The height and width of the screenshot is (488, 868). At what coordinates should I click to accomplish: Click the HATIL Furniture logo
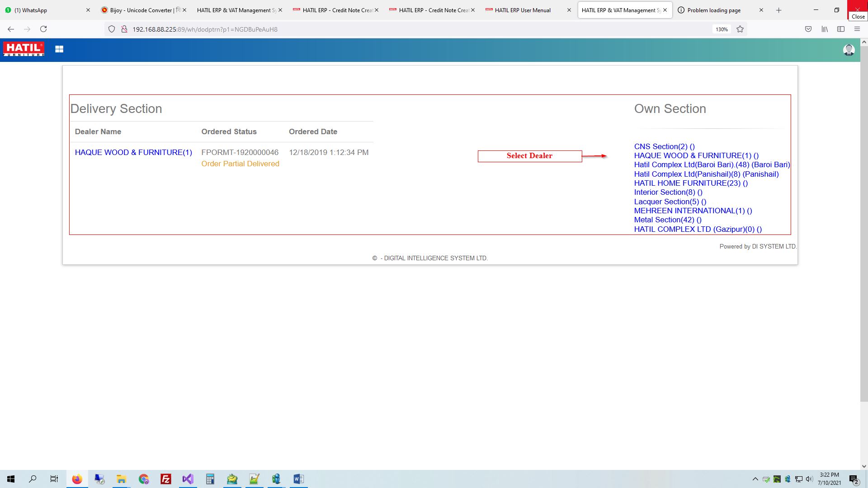click(x=24, y=49)
